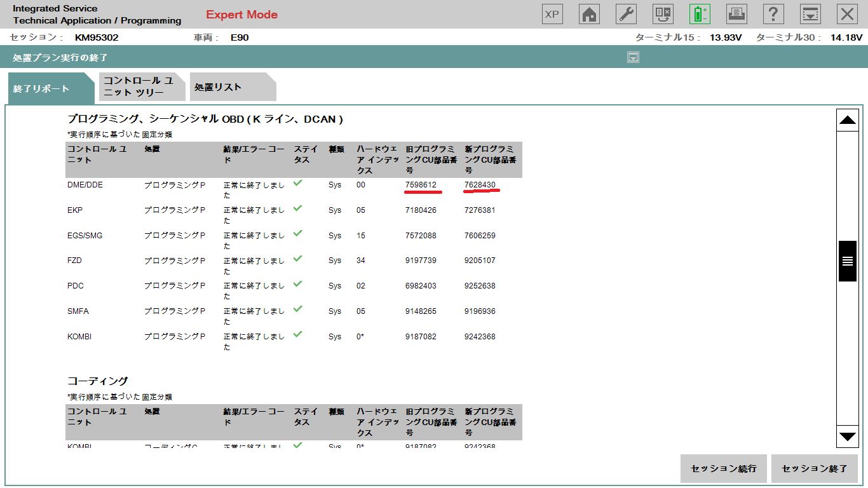Close the application with X icon
This screenshot has height=488, width=868.
846,14
